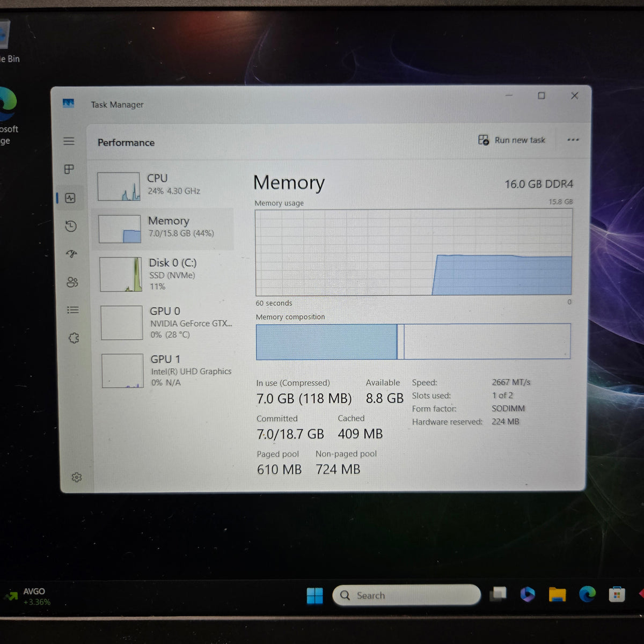This screenshot has width=644, height=644.
Task: Click the Memory composition bar
Action: [413, 341]
